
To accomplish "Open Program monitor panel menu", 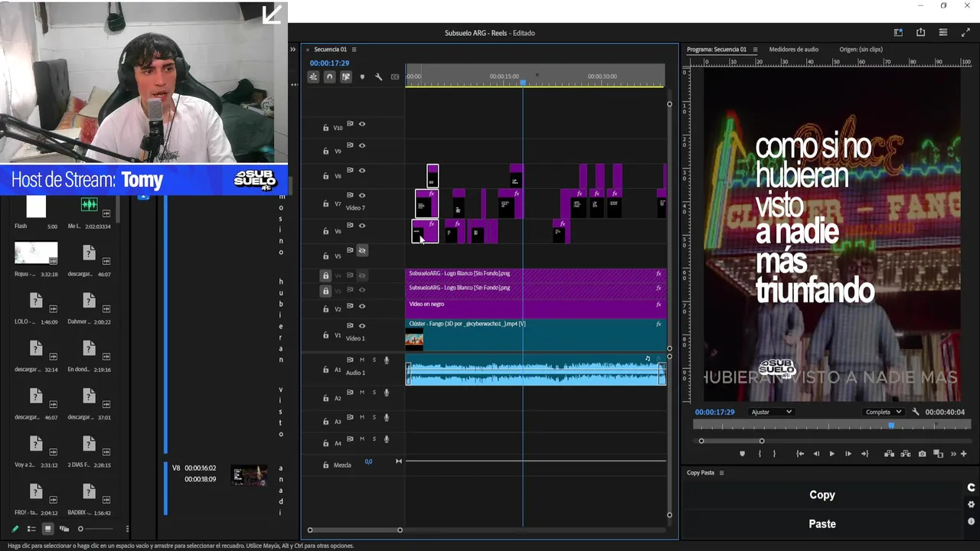I will (755, 49).
